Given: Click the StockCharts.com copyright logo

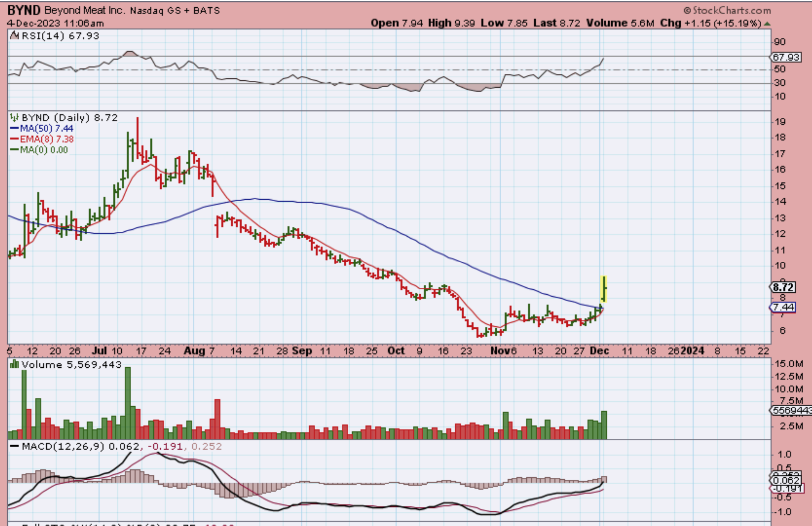Looking at the screenshot, I should tap(727, 10).
